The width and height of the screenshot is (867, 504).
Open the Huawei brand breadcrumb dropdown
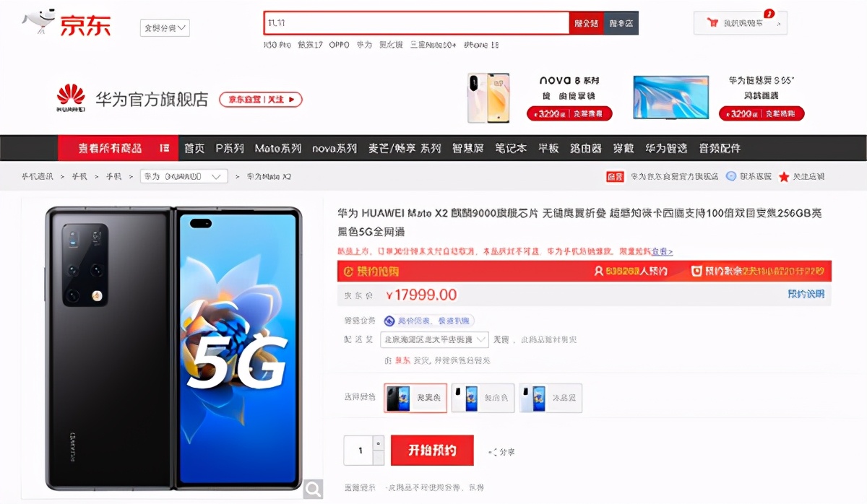[x=184, y=176]
